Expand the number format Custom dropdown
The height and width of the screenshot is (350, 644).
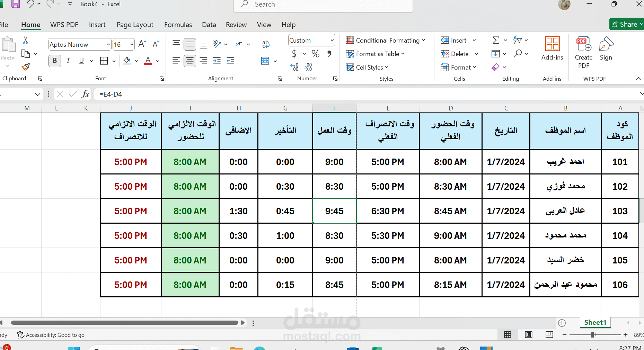pyautogui.click(x=332, y=41)
